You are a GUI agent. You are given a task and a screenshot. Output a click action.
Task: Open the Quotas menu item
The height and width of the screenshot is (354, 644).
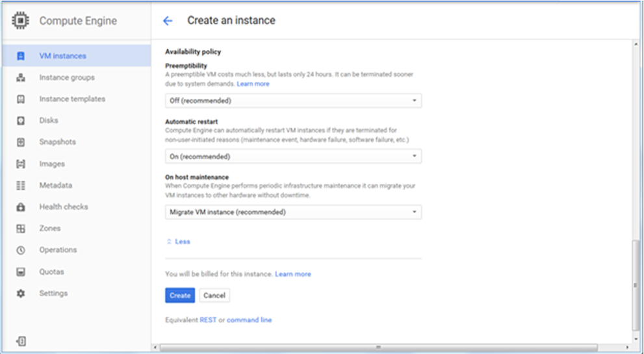point(77,272)
